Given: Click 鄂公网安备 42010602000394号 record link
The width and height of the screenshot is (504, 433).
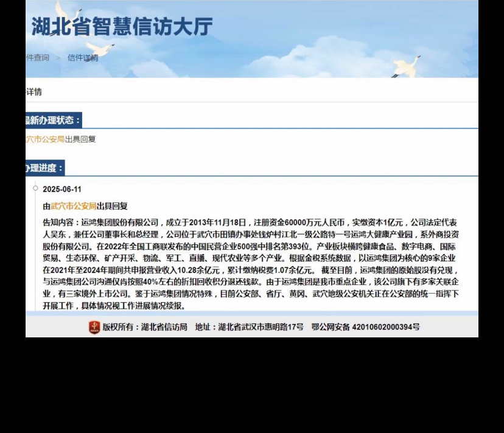Looking at the screenshot, I should 365,327.
